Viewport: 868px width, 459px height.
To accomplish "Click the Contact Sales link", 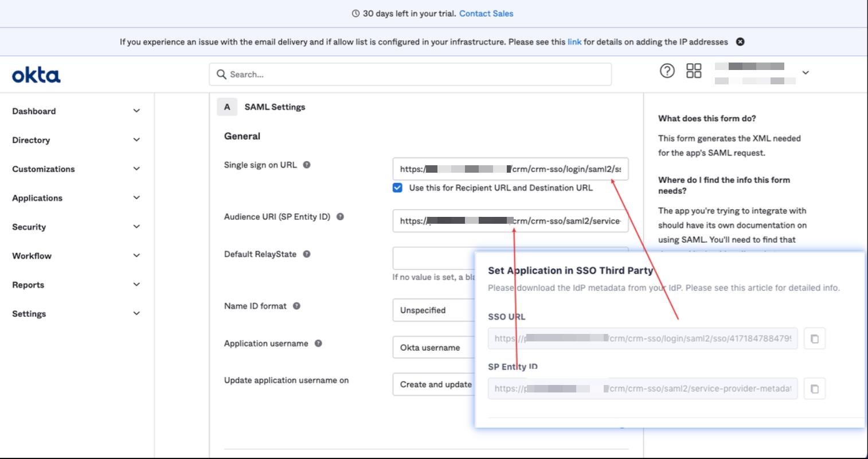I will pyautogui.click(x=486, y=13).
